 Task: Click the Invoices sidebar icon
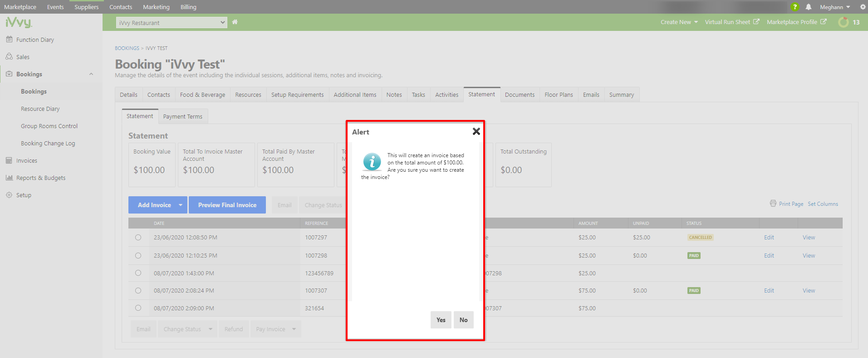click(x=9, y=160)
